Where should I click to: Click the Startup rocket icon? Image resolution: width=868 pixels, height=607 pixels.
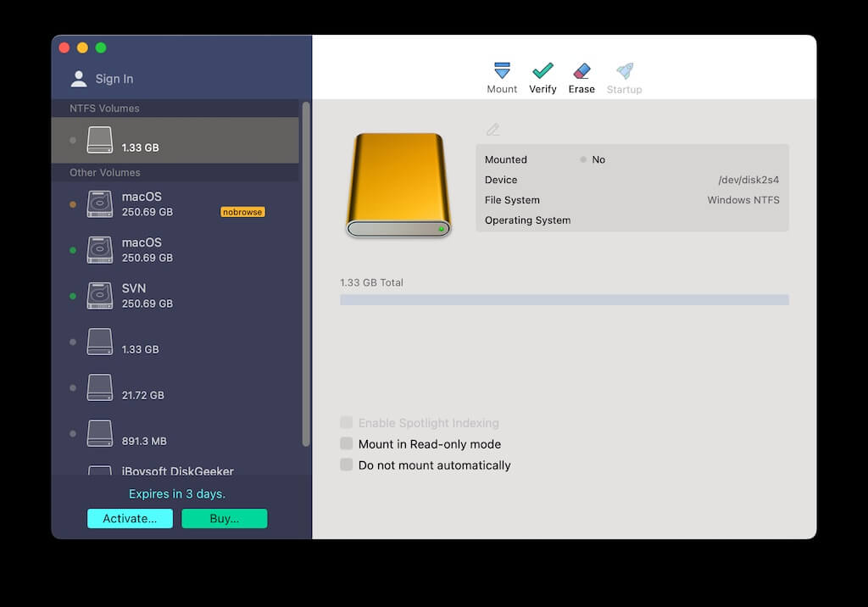pyautogui.click(x=625, y=70)
